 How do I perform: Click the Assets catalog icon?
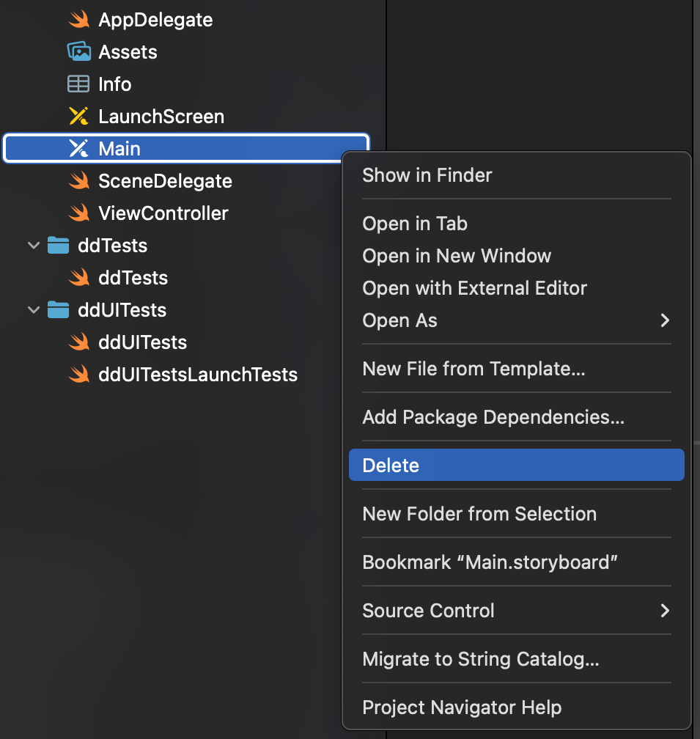[78, 52]
